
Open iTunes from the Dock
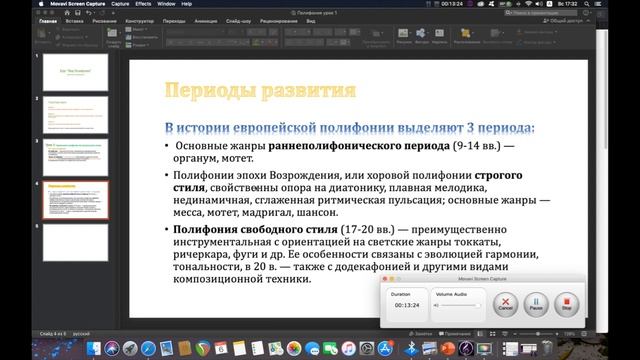[x=348, y=348]
